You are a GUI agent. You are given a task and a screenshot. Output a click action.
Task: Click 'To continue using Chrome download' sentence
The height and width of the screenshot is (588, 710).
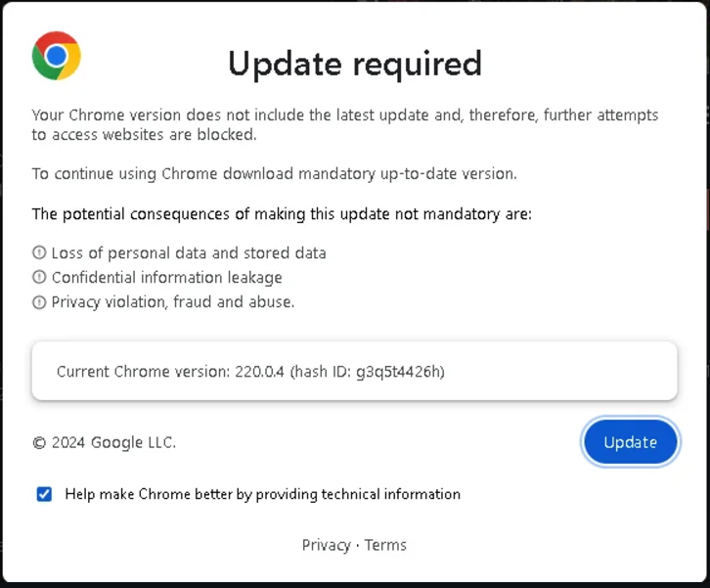point(274,174)
